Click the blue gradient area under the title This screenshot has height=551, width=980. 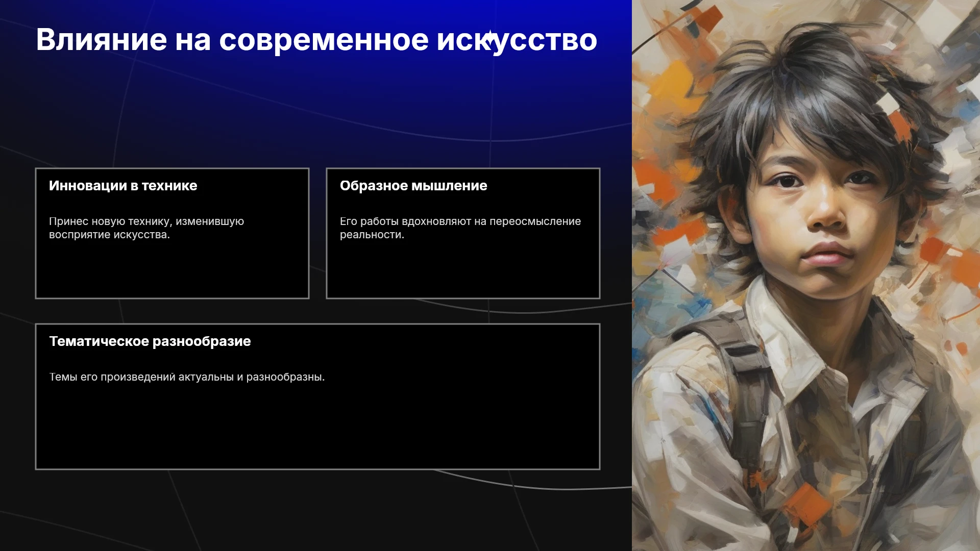pos(316,102)
